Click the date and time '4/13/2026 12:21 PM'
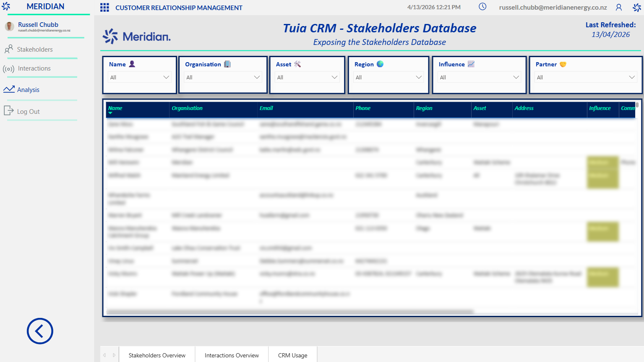This screenshot has height=362, width=644. tap(434, 7)
